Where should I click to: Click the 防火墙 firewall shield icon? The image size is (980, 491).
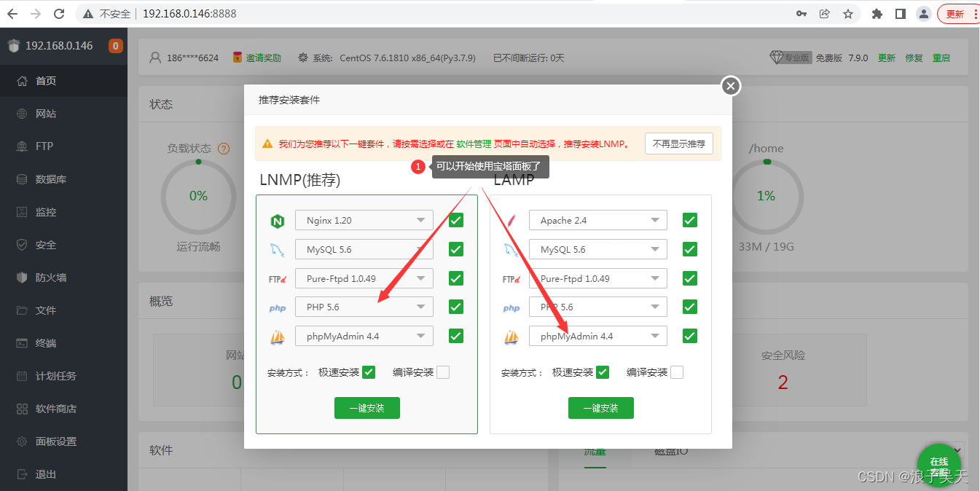[x=22, y=278]
